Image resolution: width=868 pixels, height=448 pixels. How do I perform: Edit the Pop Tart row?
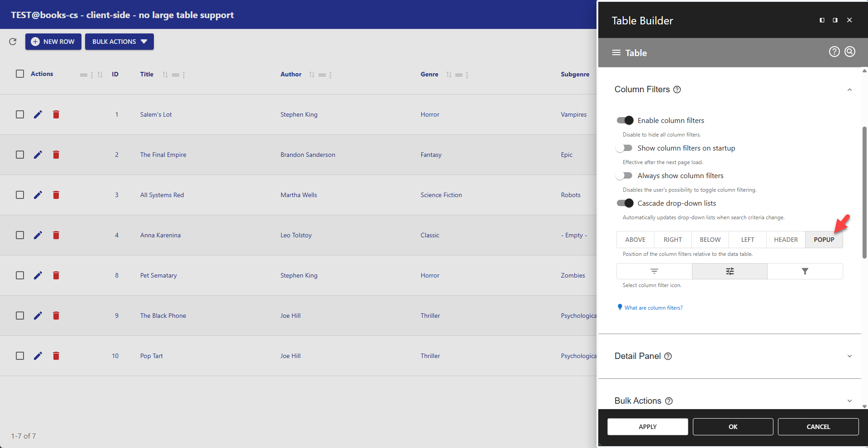[38, 356]
